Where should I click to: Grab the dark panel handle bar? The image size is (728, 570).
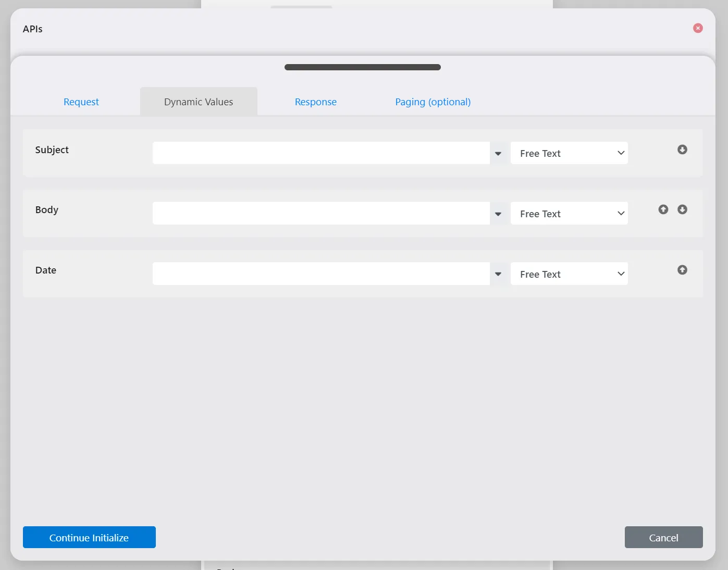coord(363,67)
